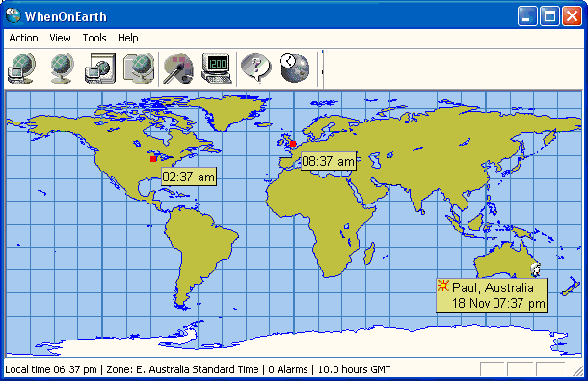Open the Tools menu
Viewport: 588px width, 381px height.
94,38
